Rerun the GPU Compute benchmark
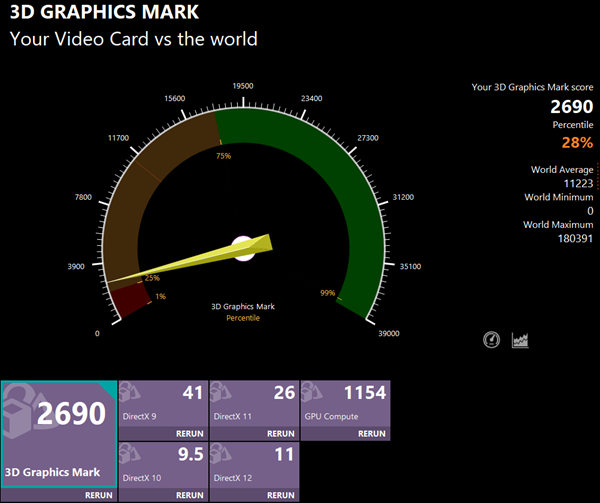The image size is (600, 503). tap(372, 434)
